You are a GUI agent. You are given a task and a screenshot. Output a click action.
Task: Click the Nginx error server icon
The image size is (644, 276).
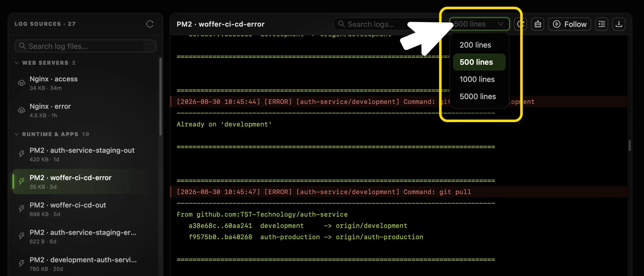tap(21, 110)
